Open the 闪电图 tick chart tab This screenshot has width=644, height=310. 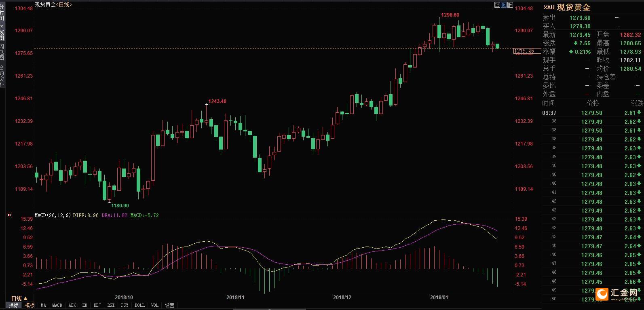(2, 52)
